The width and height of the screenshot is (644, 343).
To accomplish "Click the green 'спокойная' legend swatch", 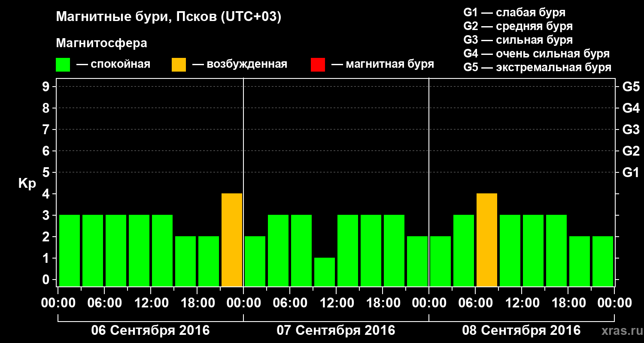I will tap(63, 65).
